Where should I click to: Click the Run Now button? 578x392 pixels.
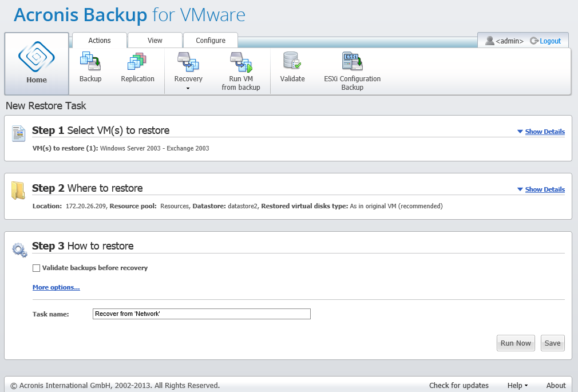click(516, 343)
